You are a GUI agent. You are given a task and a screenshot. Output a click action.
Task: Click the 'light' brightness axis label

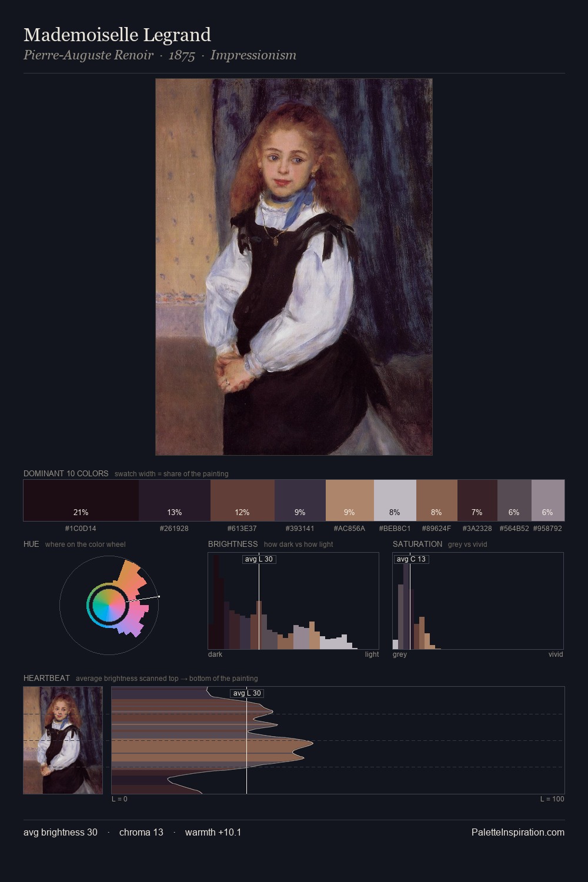[372, 654]
